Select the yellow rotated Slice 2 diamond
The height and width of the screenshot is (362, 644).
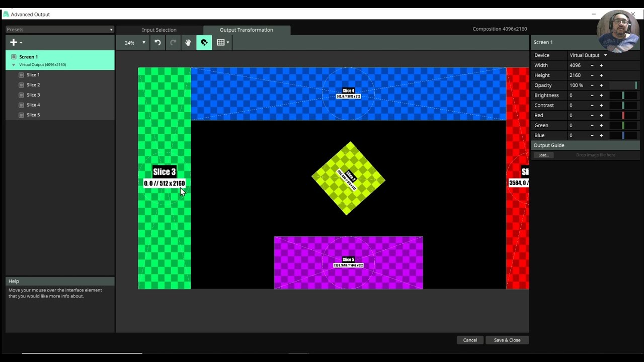(348, 178)
